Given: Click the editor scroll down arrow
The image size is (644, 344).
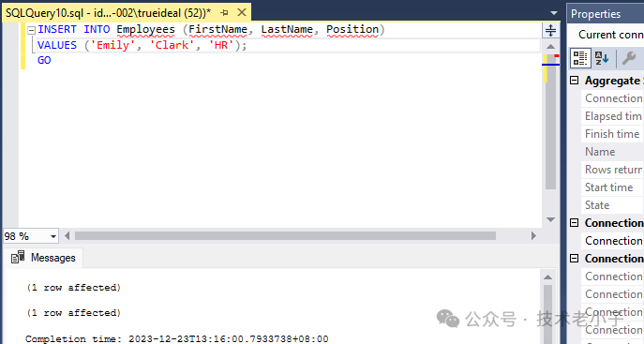Looking at the screenshot, I should coord(551,219).
